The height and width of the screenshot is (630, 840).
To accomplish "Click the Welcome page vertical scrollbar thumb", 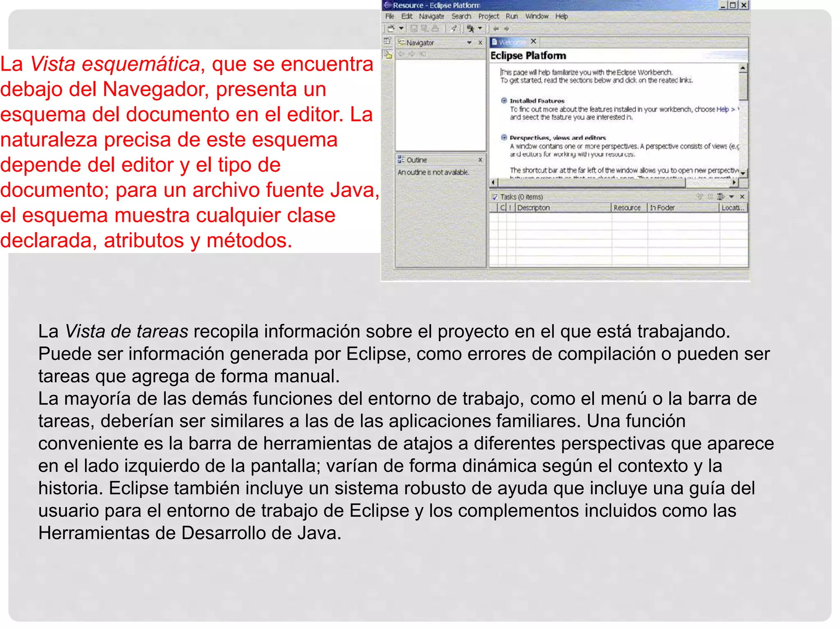I will 743,87.
